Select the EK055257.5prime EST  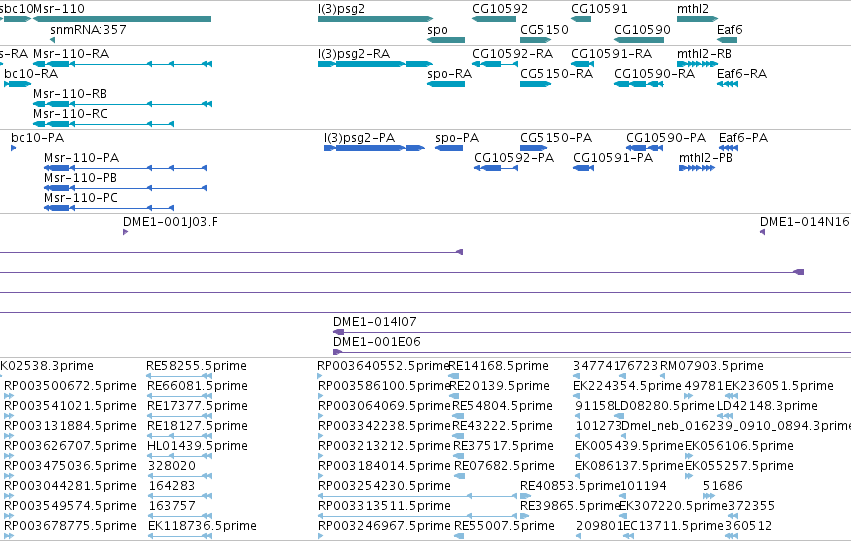coord(689,476)
